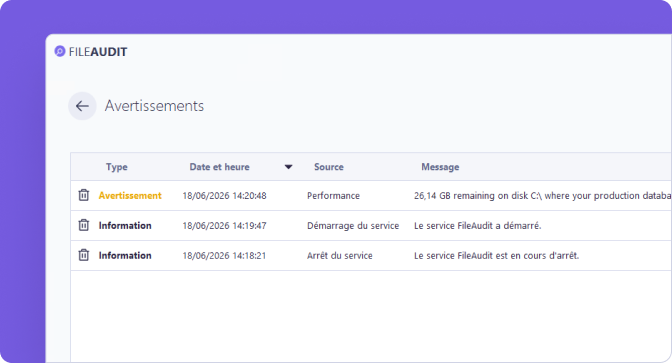Sort by Type column header

[117, 167]
